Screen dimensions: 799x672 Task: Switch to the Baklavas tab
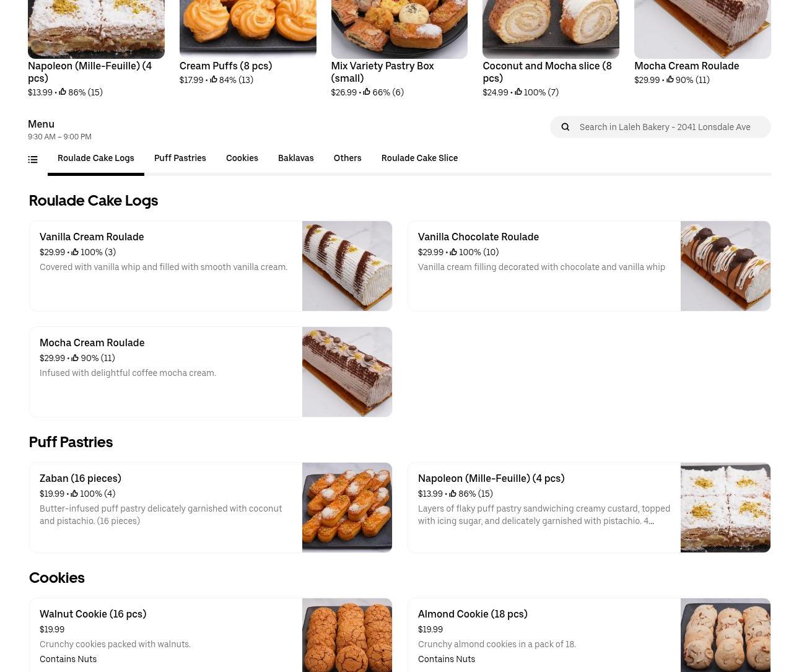(295, 159)
